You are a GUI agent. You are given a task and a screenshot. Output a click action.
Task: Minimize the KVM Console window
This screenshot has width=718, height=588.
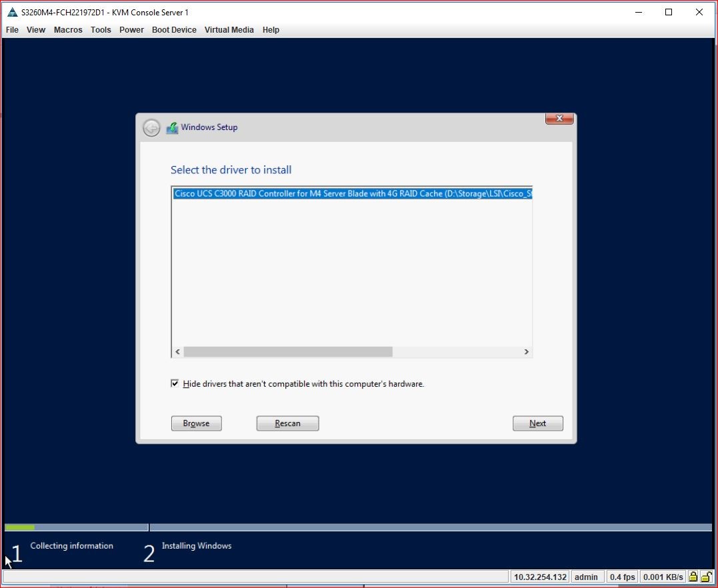tap(638, 13)
